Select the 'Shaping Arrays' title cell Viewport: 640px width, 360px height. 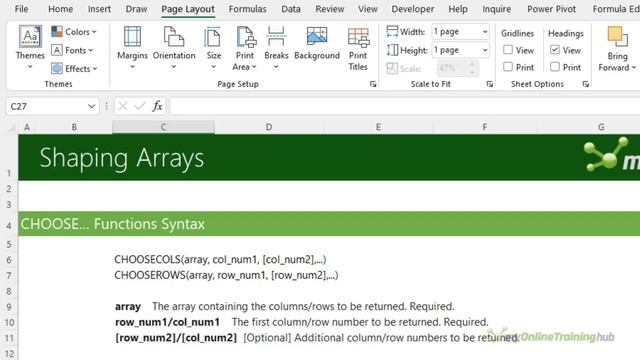122,158
